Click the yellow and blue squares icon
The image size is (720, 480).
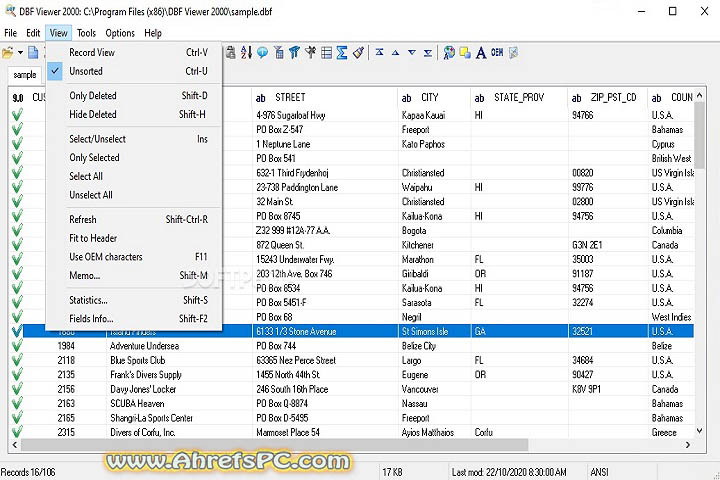(465, 53)
